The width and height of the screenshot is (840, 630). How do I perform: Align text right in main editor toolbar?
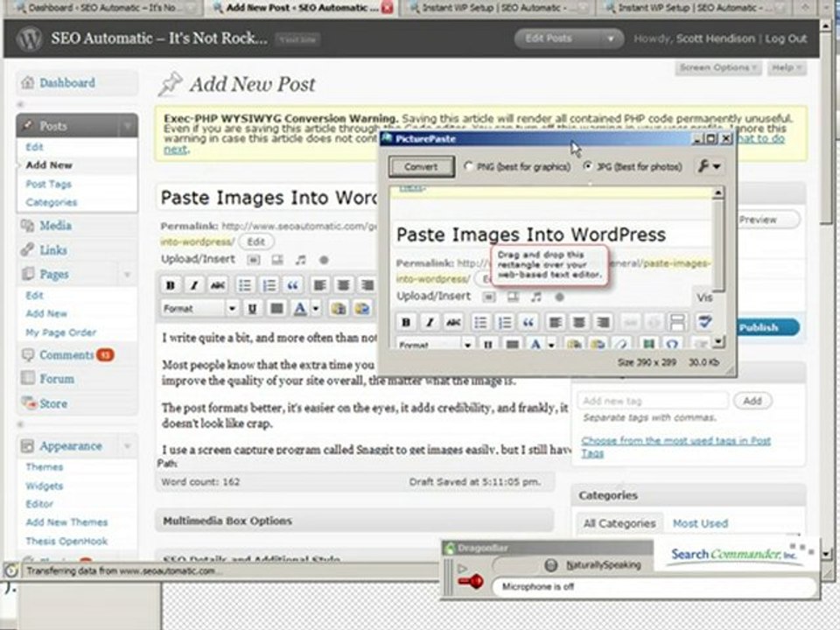click(x=367, y=285)
